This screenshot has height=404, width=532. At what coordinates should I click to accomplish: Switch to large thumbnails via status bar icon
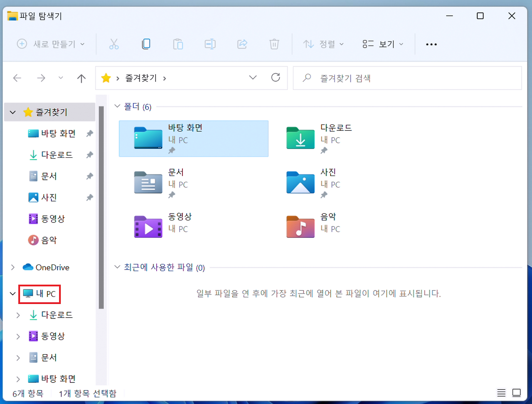[x=516, y=393]
